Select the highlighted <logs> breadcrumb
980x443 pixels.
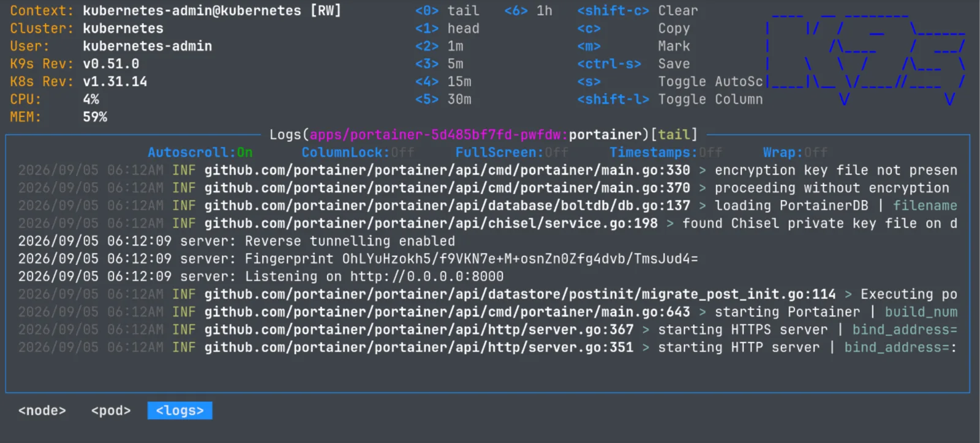179,411
